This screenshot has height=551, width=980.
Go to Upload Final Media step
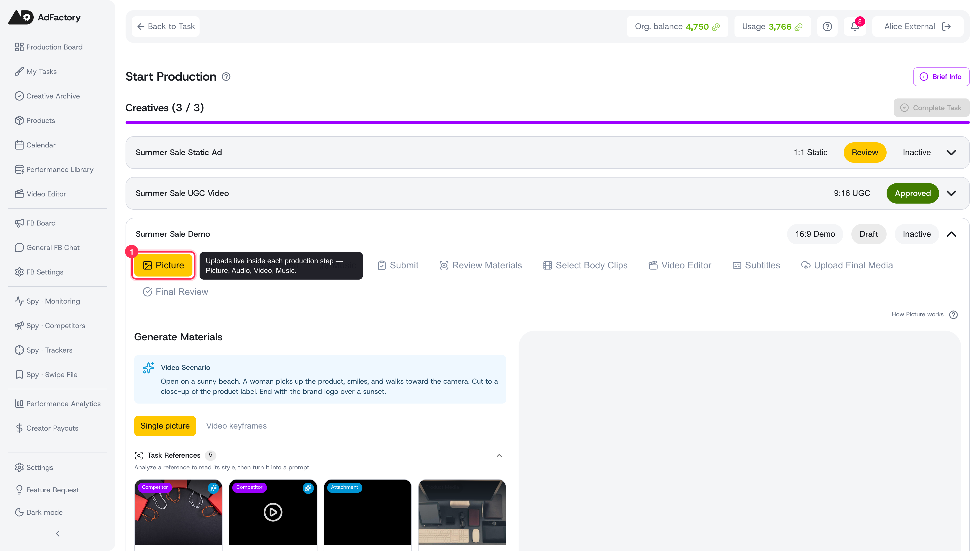847,265
